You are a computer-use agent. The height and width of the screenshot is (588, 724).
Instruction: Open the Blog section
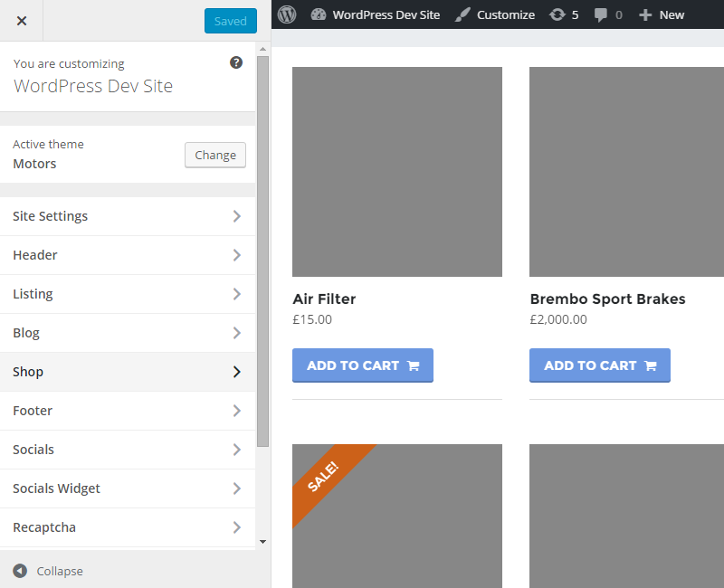[x=128, y=333]
